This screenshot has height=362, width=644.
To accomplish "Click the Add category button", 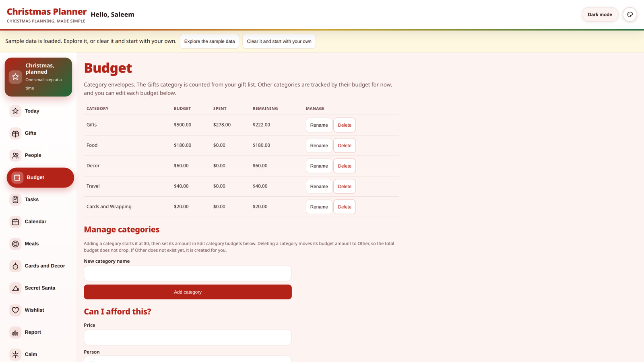I will (188, 292).
